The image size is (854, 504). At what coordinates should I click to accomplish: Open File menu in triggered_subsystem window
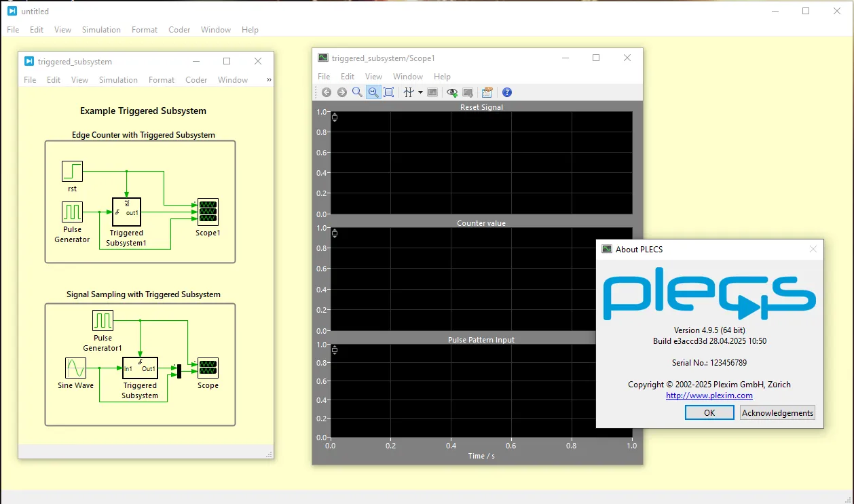click(30, 80)
